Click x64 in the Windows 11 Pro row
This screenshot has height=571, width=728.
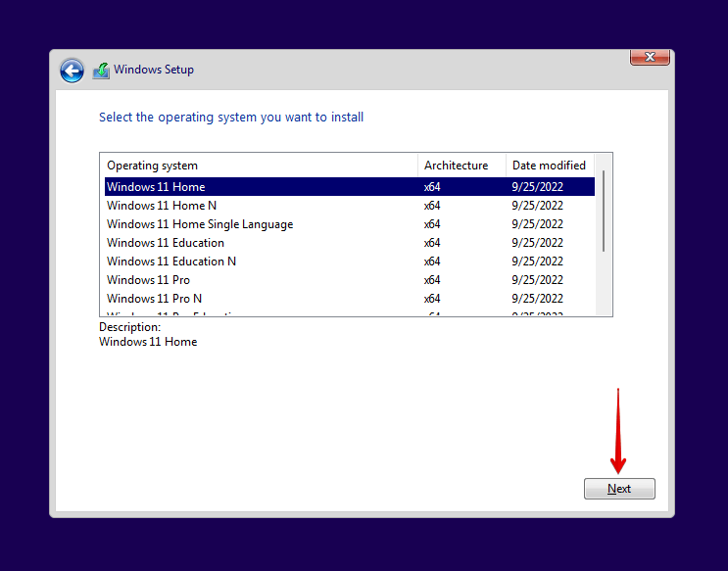coord(432,280)
